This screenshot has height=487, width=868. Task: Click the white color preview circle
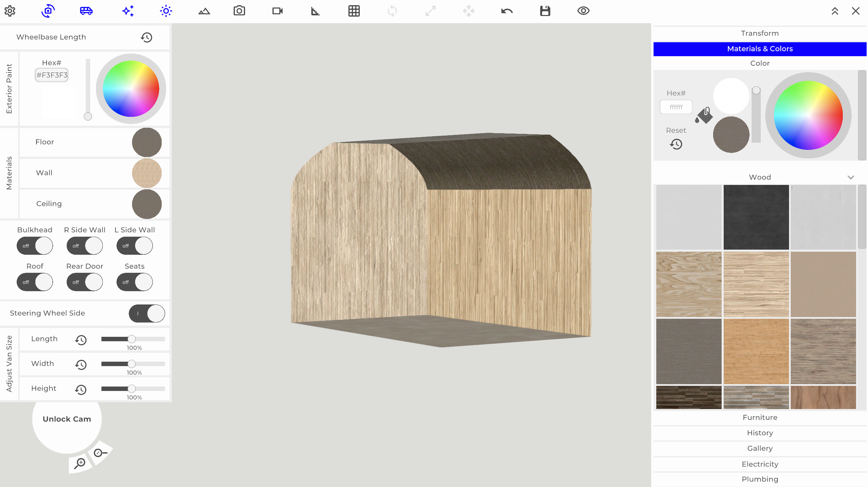point(731,96)
